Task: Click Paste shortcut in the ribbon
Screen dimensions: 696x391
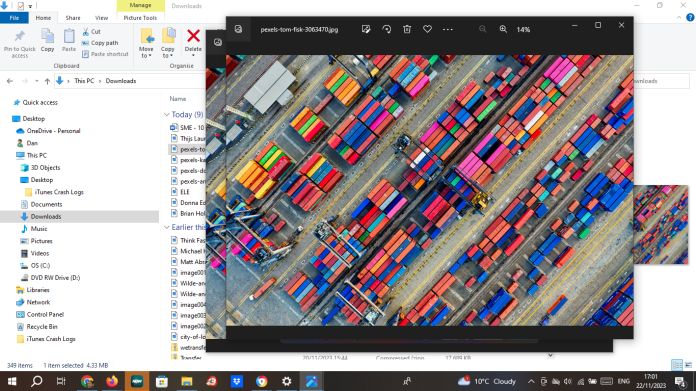Action: tap(105, 54)
